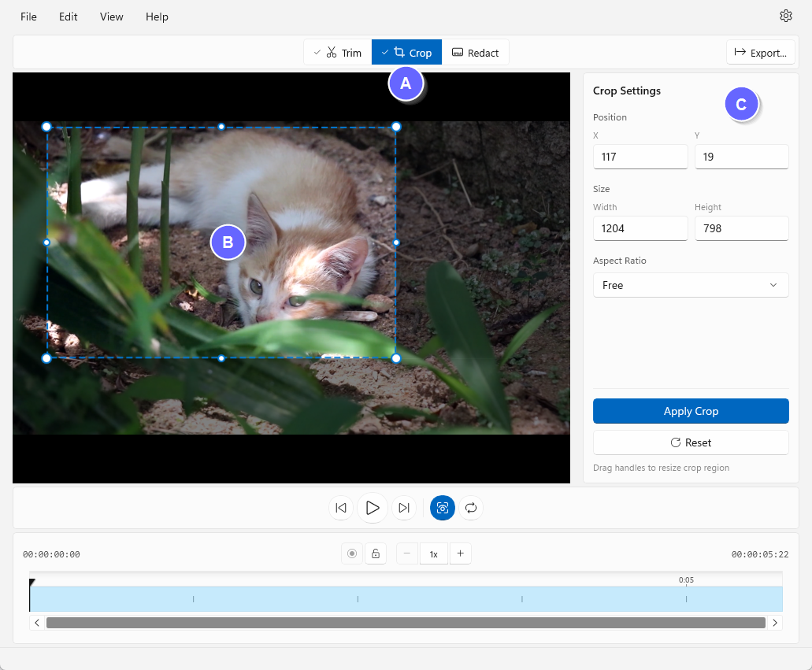The height and width of the screenshot is (670, 812).
Task: Select the Crop tool in the toolbar
Action: pos(406,52)
